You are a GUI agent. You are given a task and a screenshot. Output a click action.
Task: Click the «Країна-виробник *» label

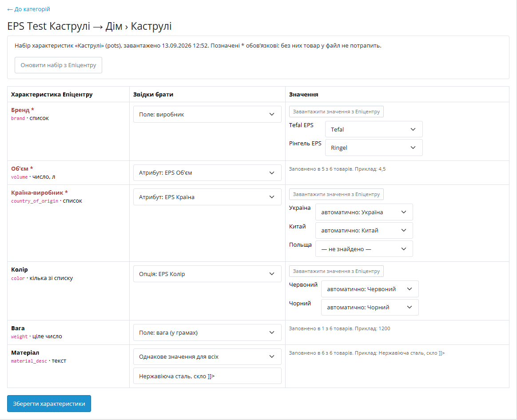pos(39,193)
